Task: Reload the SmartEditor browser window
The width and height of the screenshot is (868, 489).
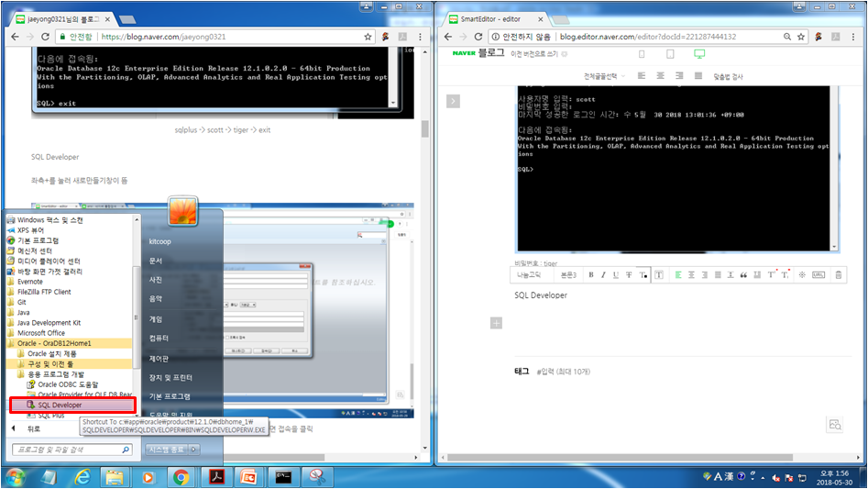Action: [x=478, y=37]
